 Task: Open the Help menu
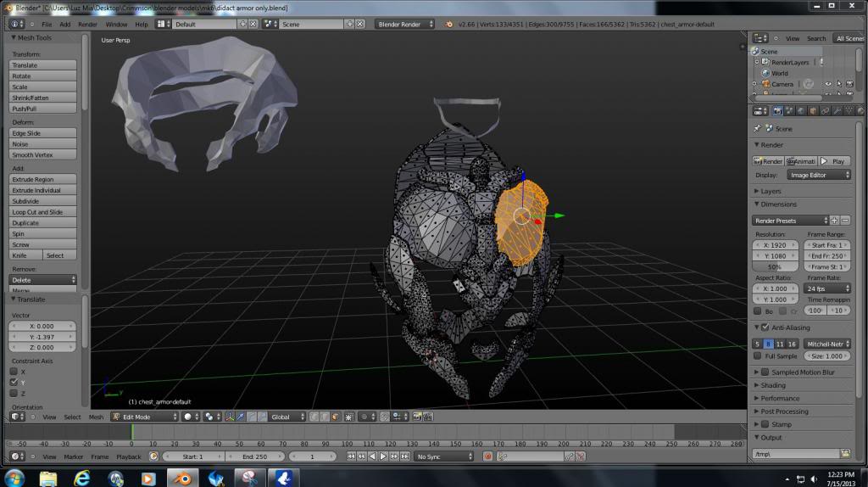pos(142,25)
